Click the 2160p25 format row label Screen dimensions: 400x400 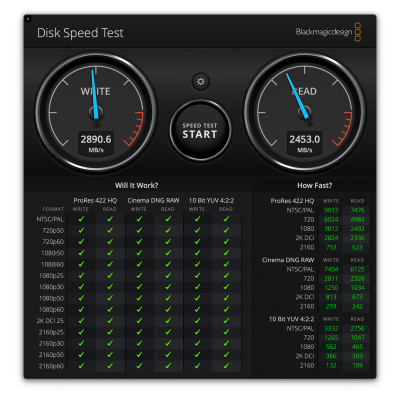51,332
